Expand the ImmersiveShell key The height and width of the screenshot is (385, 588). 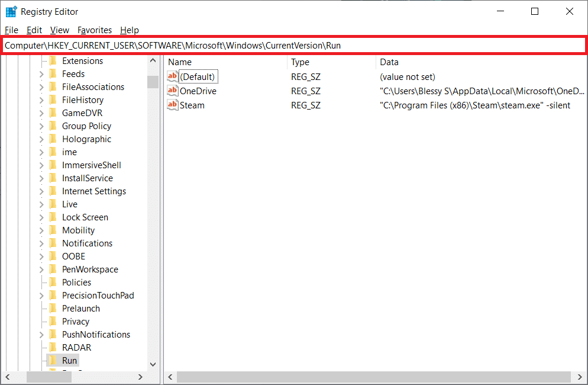click(41, 165)
